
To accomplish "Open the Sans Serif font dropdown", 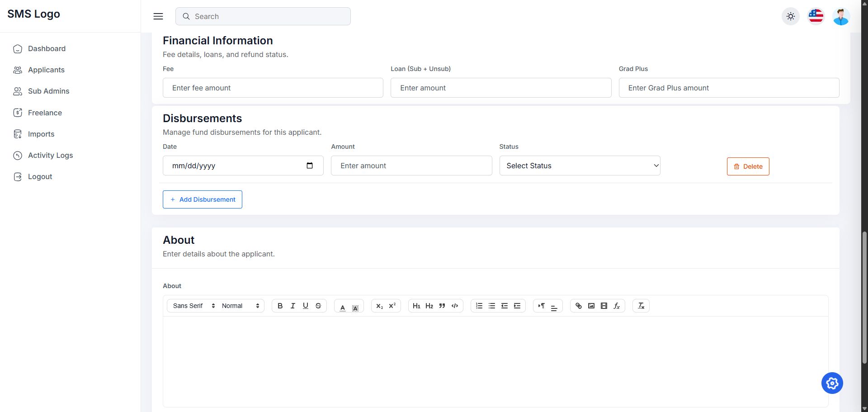I will pos(193,306).
